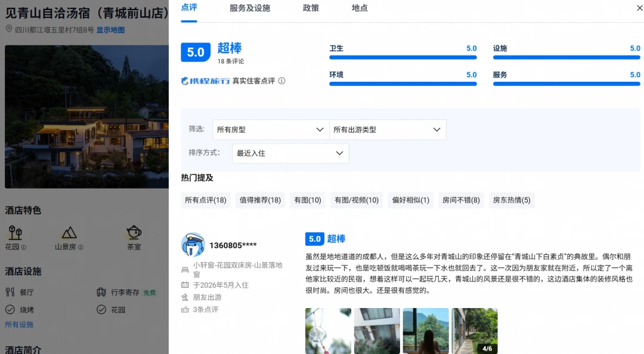The image size is (644, 354).
Task: Click the info icon beside 真实住客点评
Action: coord(281,81)
